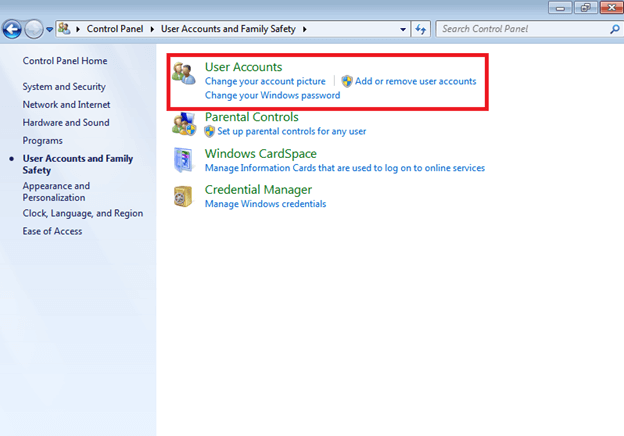624x436 pixels.
Task: Expand the address bar history dropdown
Action: coord(403,29)
